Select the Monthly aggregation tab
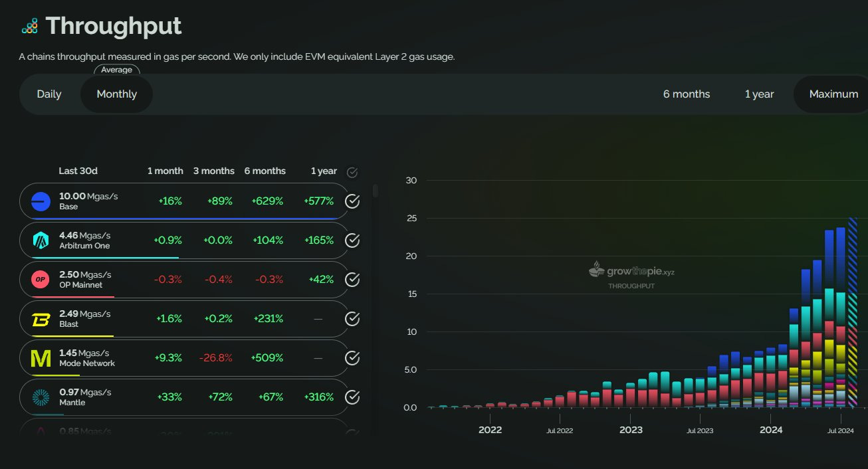This screenshot has height=469, width=868. tap(116, 94)
